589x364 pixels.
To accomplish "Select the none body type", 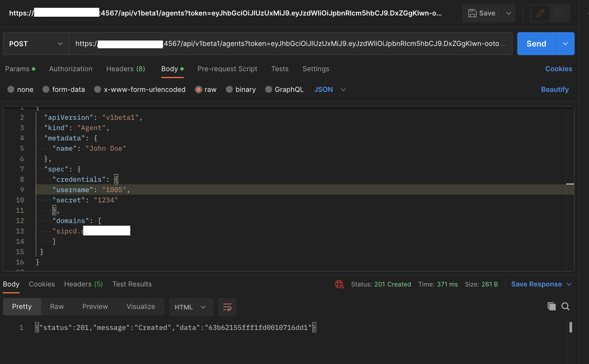I will point(11,90).
